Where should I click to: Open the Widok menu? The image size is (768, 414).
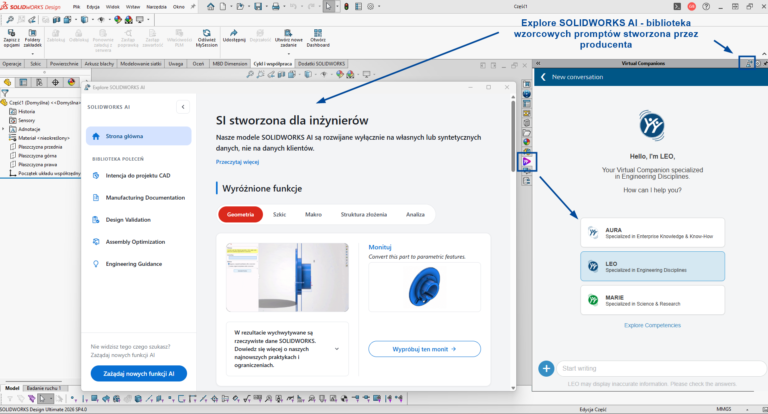click(113, 7)
